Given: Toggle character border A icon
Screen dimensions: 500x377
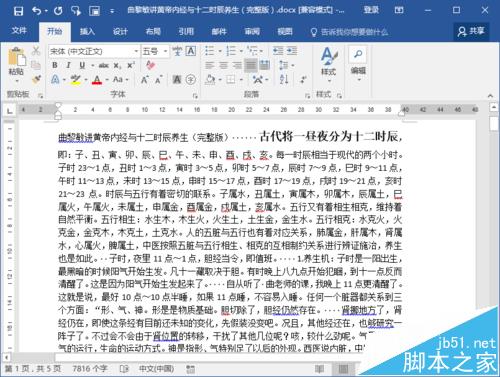Looking at the screenshot, I should 190,51.
